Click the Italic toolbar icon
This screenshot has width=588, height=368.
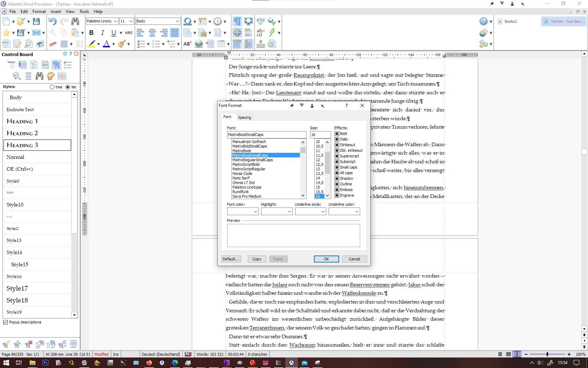pyautogui.click(x=103, y=33)
